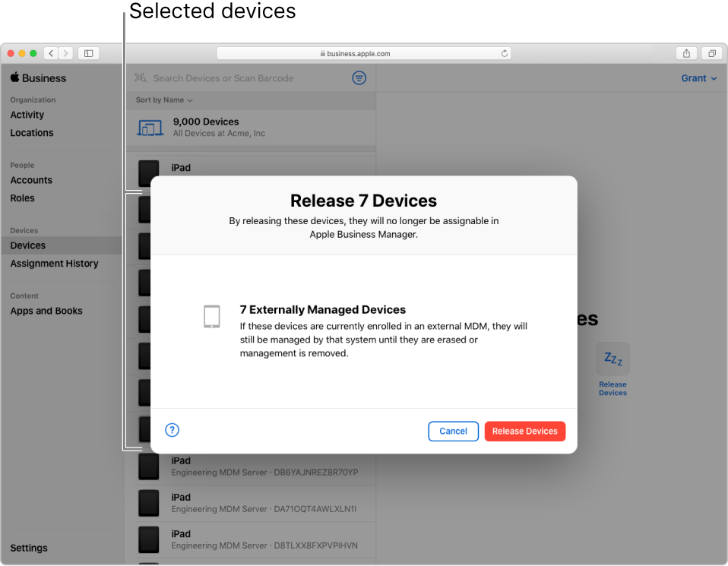Click the lock icon in address bar
Image resolution: width=728 pixels, height=566 pixels.
pyautogui.click(x=323, y=53)
